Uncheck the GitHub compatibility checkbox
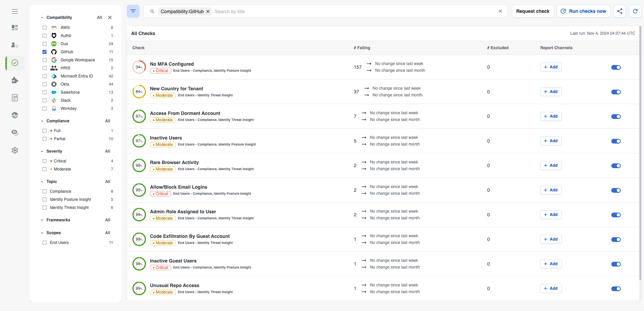This screenshot has height=311, width=644. coord(44,52)
